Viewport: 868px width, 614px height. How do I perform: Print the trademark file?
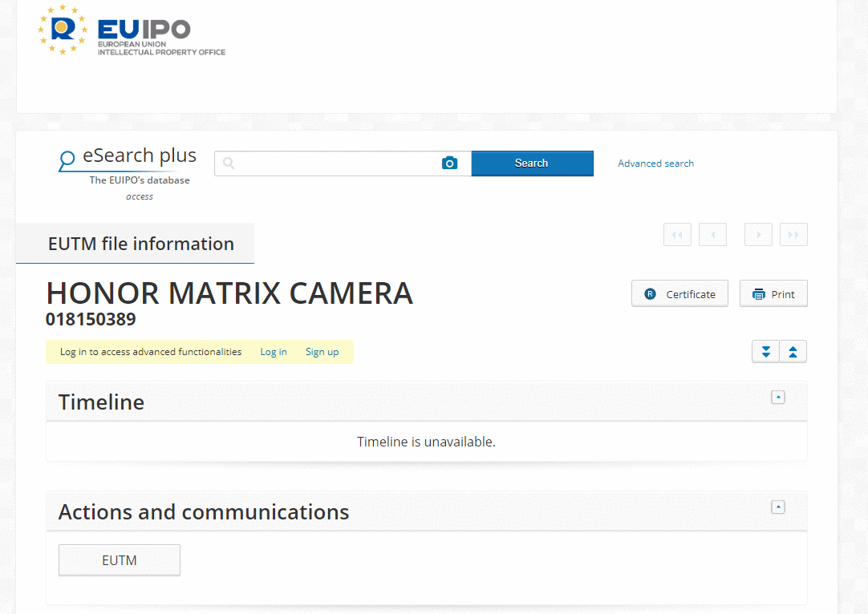tap(773, 293)
